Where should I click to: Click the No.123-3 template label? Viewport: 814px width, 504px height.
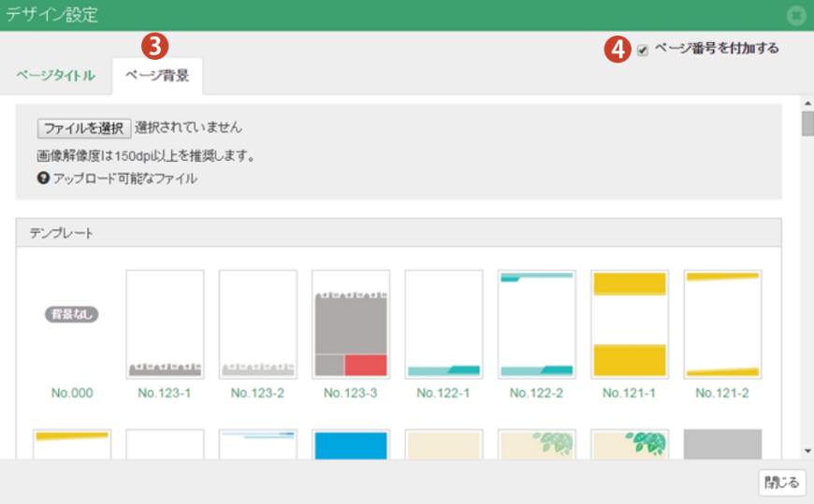350,394
